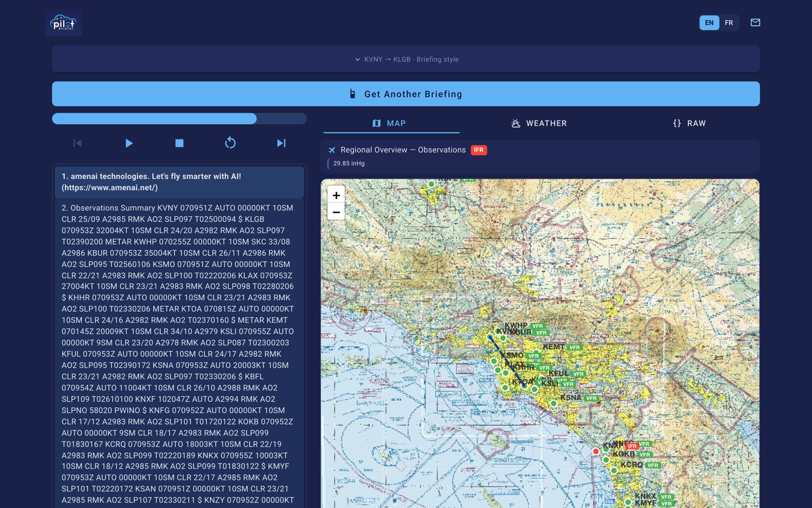The image size is (812, 508).
Task: Click the red IFR badge on the map
Action: (632, 446)
